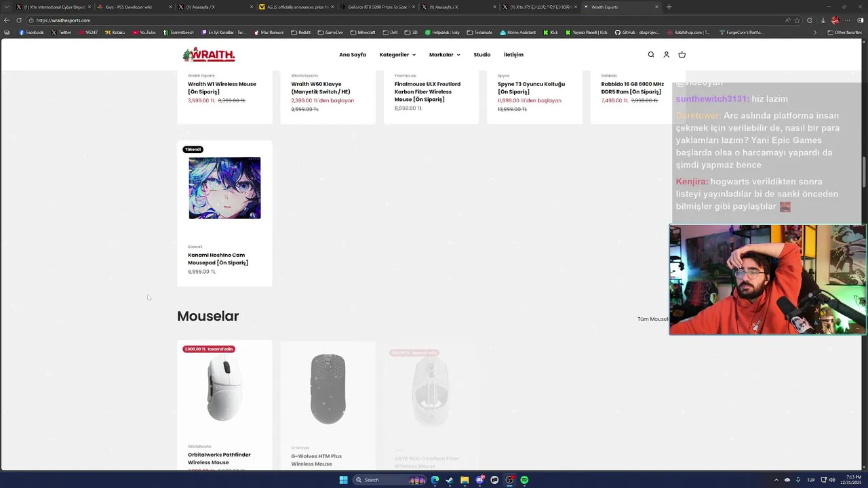This screenshot has width=868, height=488.
Task: Click the browser back arrow
Action: click(x=7, y=20)
